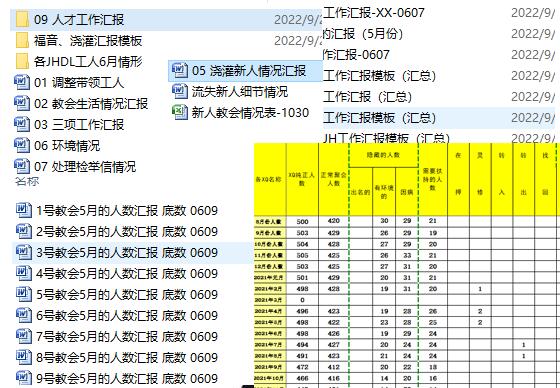Select the 各JHDL工人6月情形 folder icon
The image size is (560, 388).
point(22,61)
